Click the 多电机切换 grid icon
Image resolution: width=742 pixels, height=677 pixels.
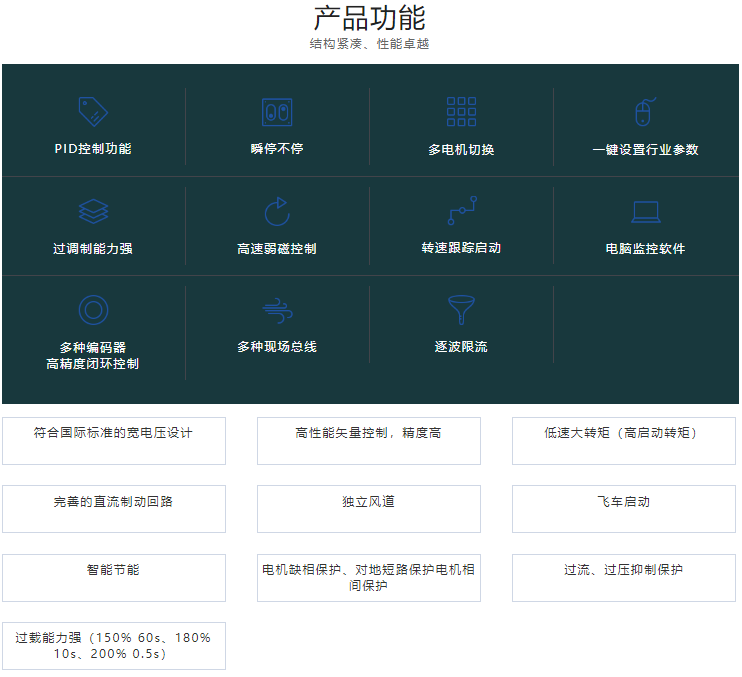pos(461,111)
